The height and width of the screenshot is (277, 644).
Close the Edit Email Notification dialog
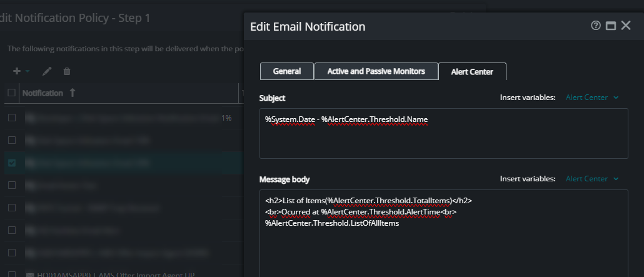tap(625, 26)
